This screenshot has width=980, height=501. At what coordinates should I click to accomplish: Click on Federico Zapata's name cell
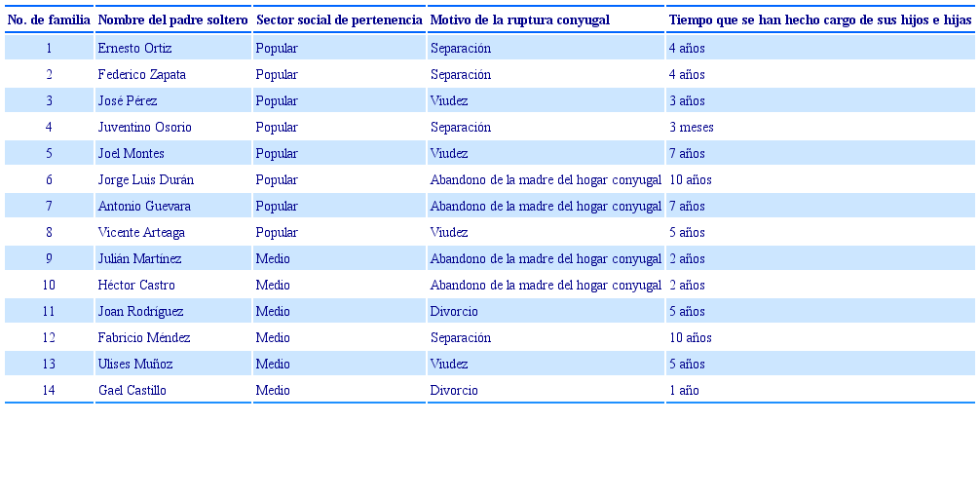141,74
